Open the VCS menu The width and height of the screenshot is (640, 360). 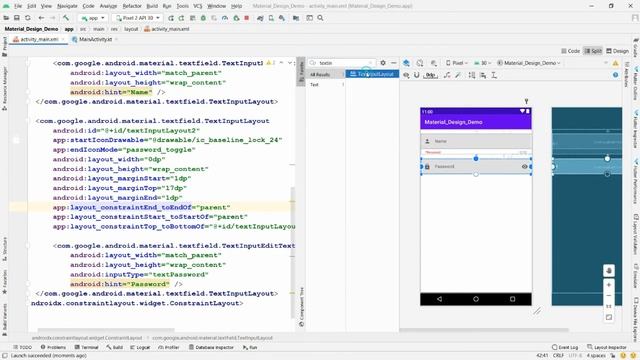[198, 6]
